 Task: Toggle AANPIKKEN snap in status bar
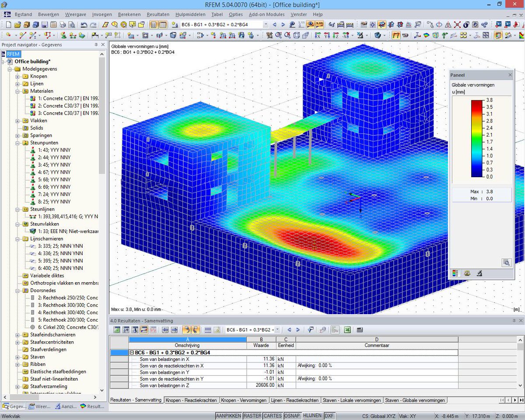pyautogui.click(x=228, y=416)
